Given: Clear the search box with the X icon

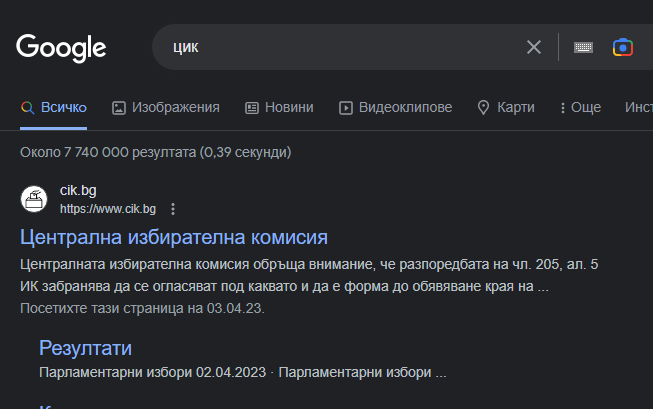Looking at the screenshot, I should tap(534, 47).
